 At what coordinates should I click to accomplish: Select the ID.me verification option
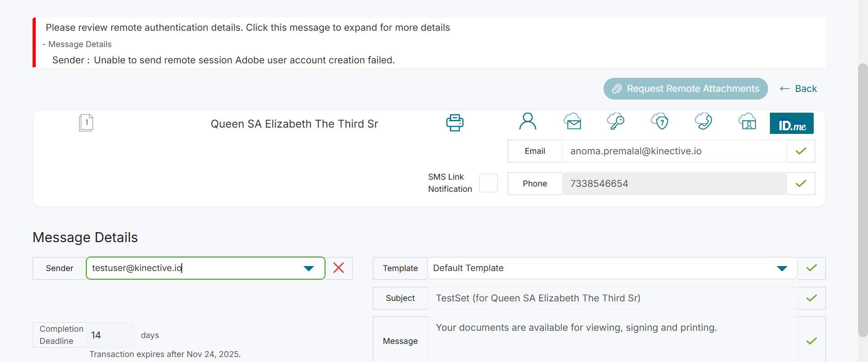click(792, 124)
